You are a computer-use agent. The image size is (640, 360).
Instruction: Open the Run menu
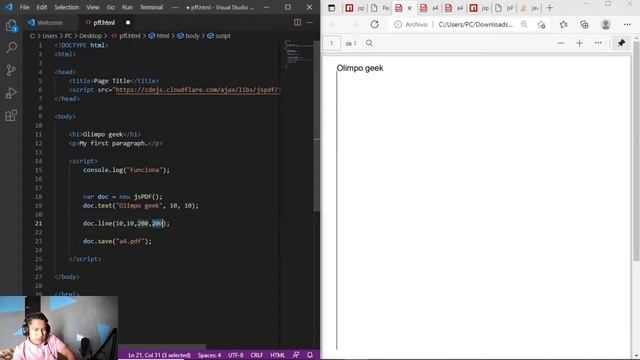127,7
